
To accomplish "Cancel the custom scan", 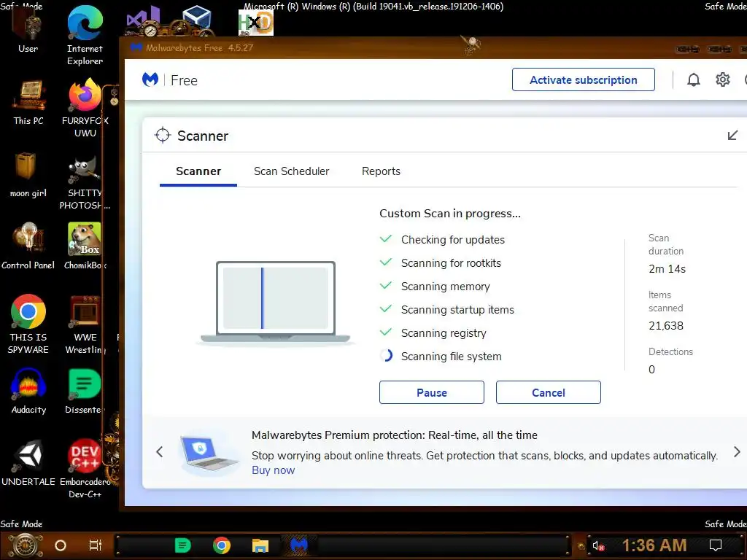I will 549,392.
